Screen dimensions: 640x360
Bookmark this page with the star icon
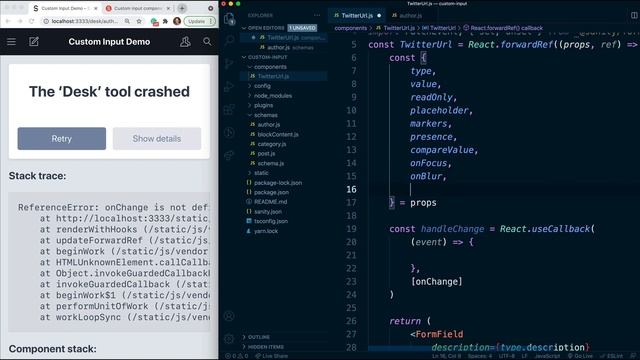point(139,21)
